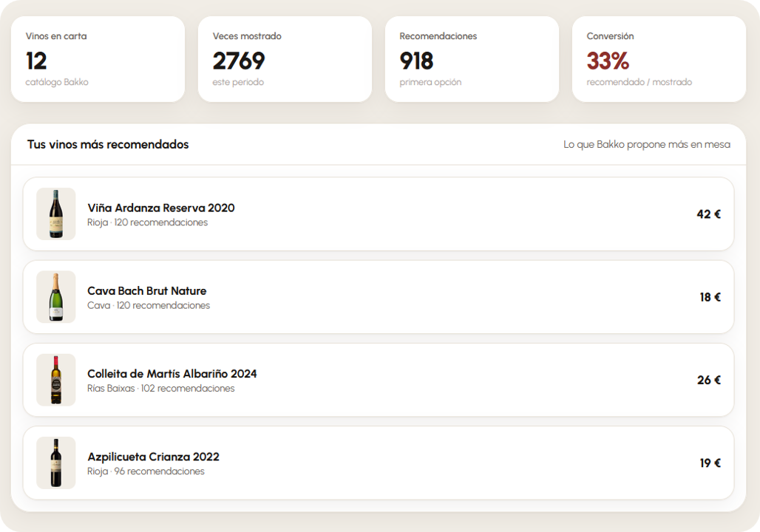Select the Azpilicueta Crianza 2022 name
Viewport: 760px width, 532px height.
click(x=153, y=457)
